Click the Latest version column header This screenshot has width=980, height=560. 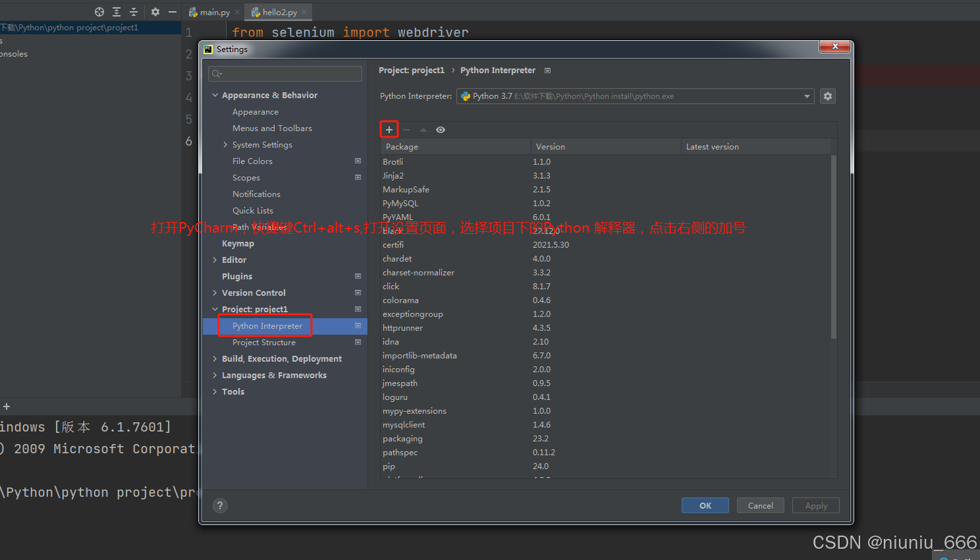coord(756,147)
